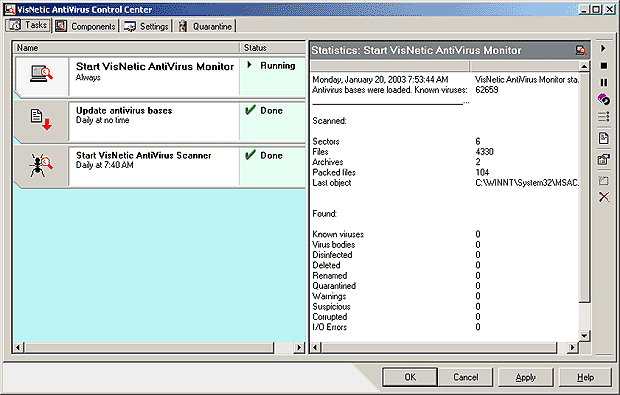Click statistics vertical scrollbar thumb
This screenshot has height=395, width=620.
point(584,187)
